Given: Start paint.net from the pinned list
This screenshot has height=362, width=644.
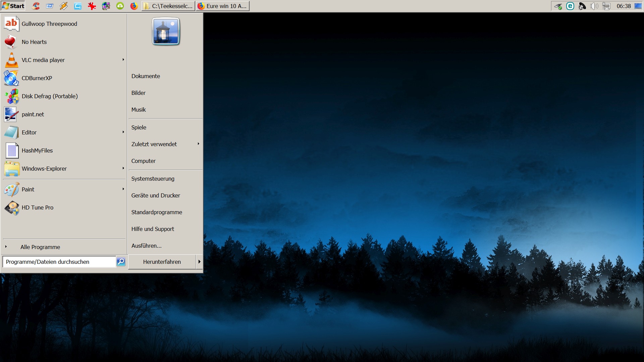Looking at the screenshot, I should pyautogui.click(x=33, y=114).
